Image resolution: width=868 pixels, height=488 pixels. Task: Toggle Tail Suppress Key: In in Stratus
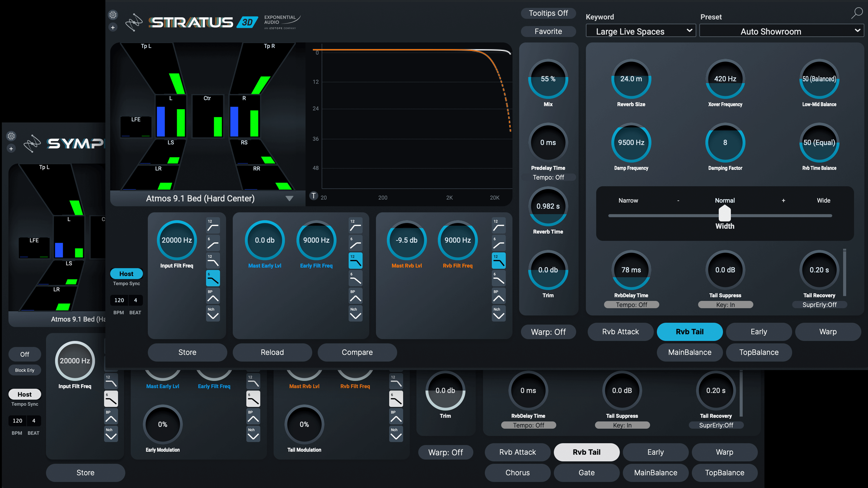725,305
